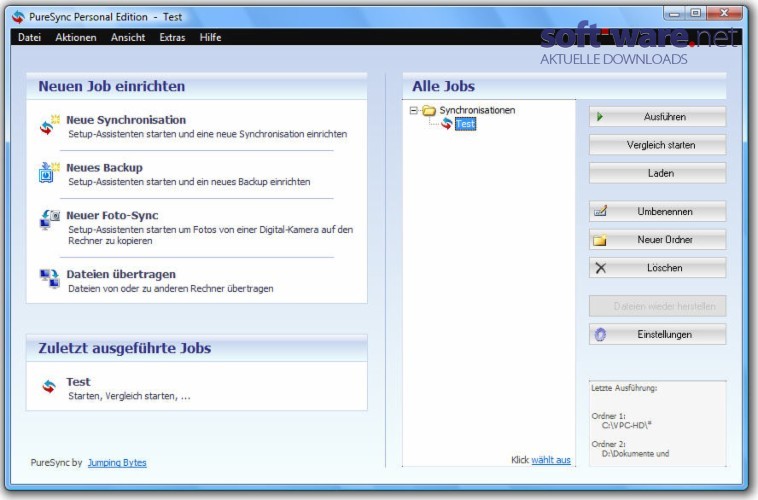Maximize the PureSync window
Image resolution: width=758 pixels, height=500 pixels.
(x=695, y=13)
